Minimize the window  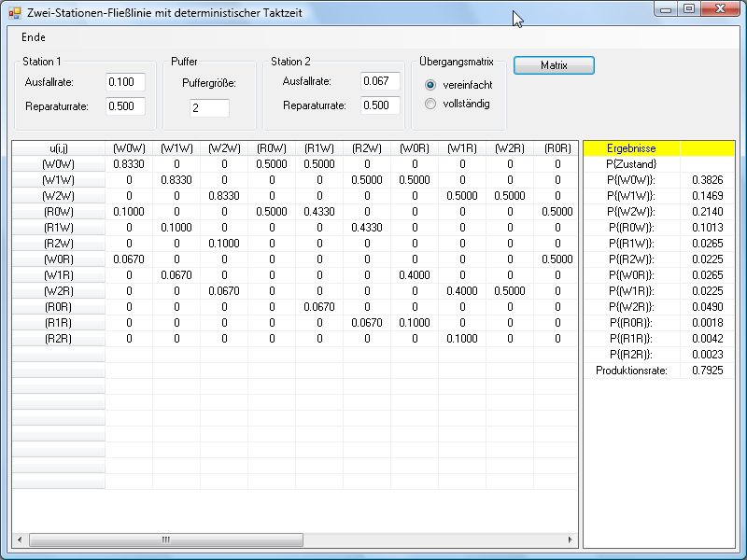coord(666,9)
